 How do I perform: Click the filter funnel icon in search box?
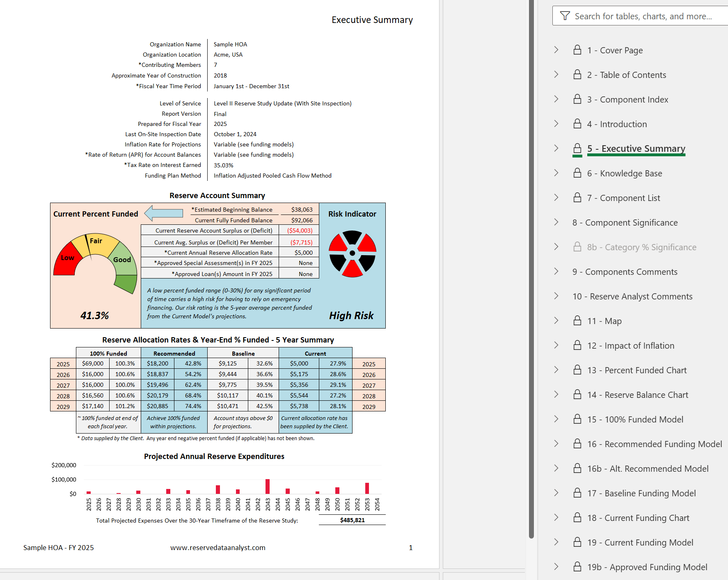(565, 16)
